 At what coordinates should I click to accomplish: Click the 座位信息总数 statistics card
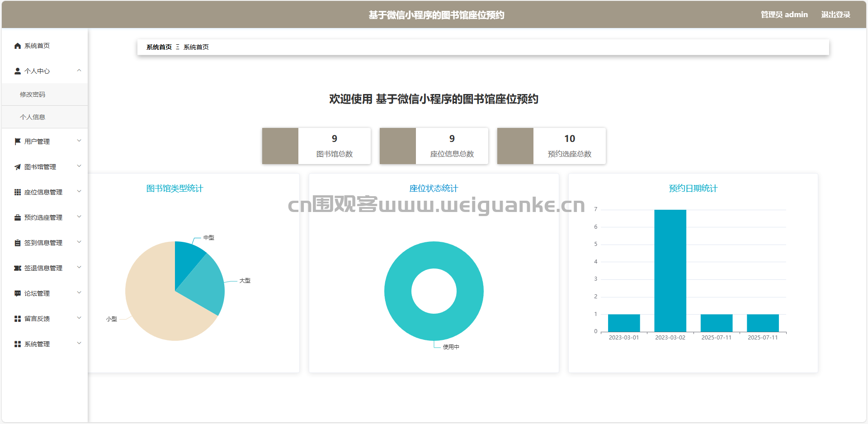tap(434, 146)
